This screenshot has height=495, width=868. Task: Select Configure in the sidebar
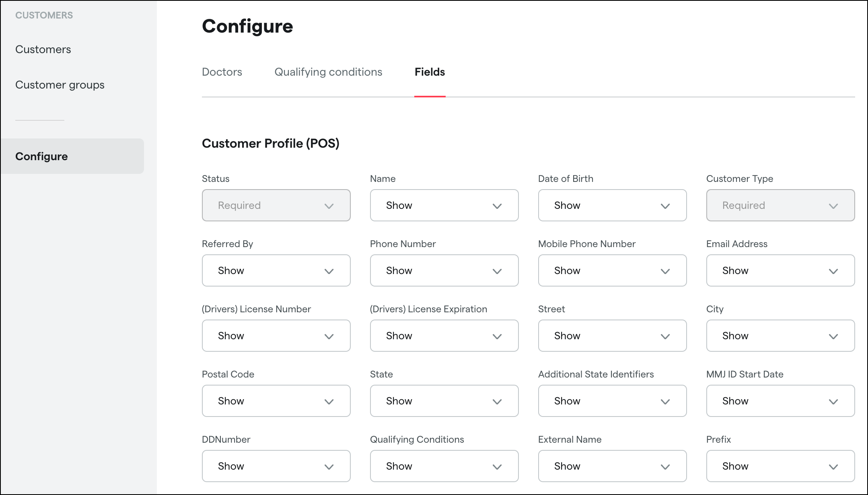tap(41, 157)
